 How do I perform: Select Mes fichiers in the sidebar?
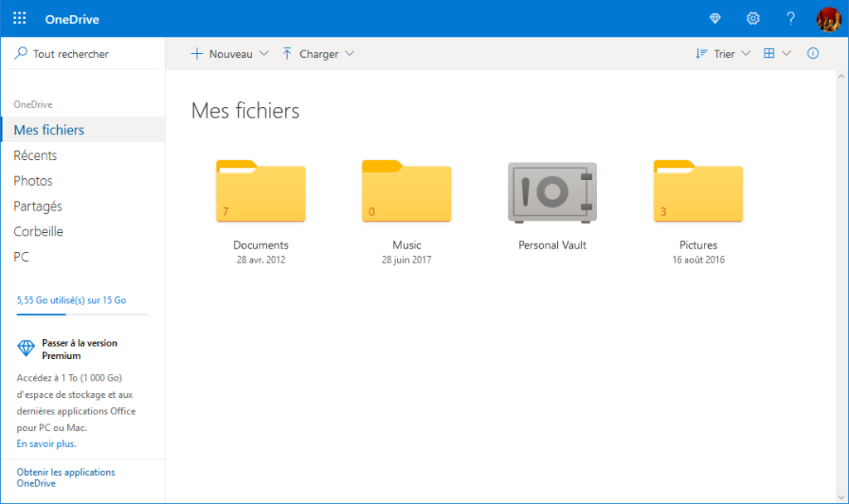83,129
